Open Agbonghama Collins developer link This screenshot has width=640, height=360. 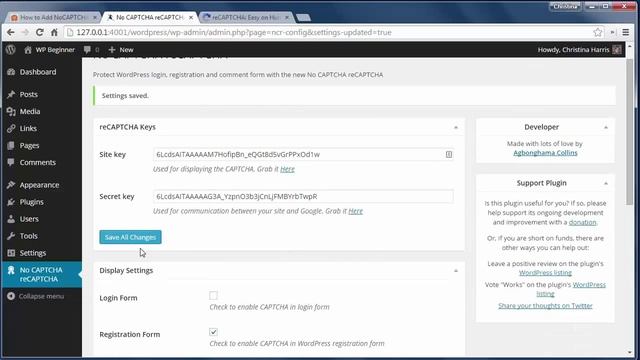545,153
